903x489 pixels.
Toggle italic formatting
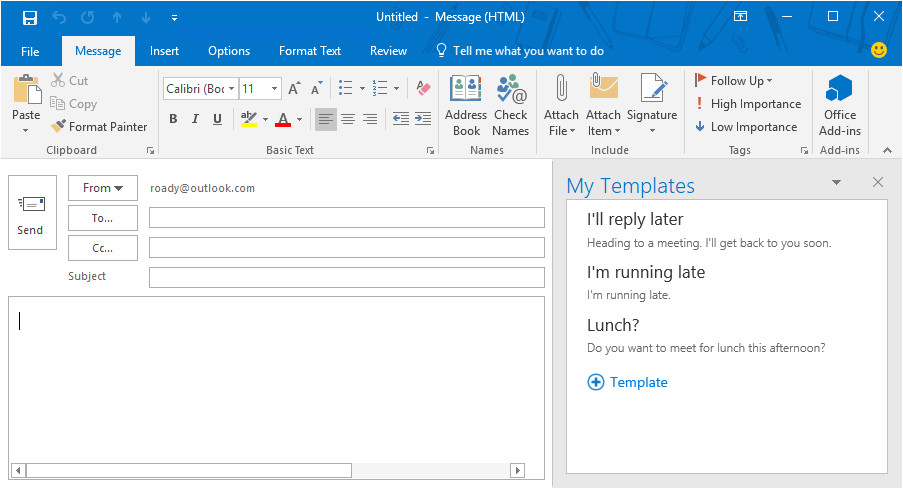pyautogui.click(x=195, y=119)
